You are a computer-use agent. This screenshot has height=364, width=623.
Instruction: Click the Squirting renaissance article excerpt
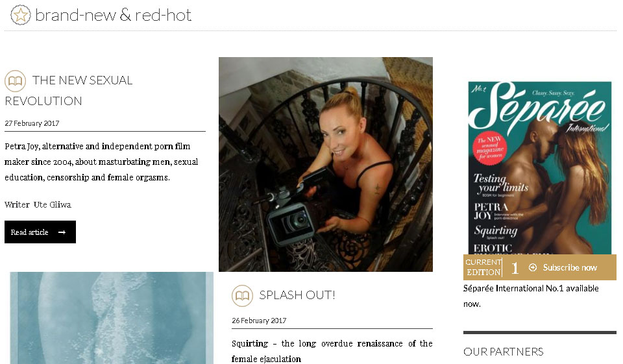point(332,351)
